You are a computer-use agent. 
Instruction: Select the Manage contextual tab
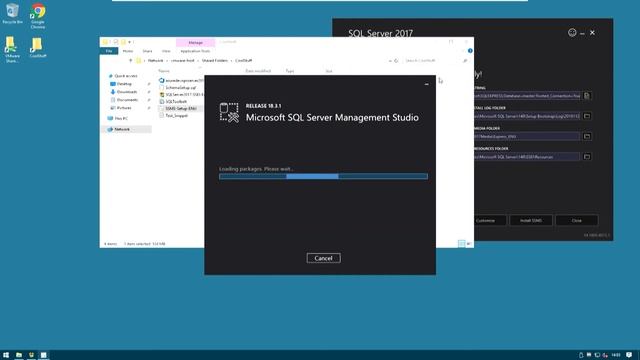(x=196, y=42)
